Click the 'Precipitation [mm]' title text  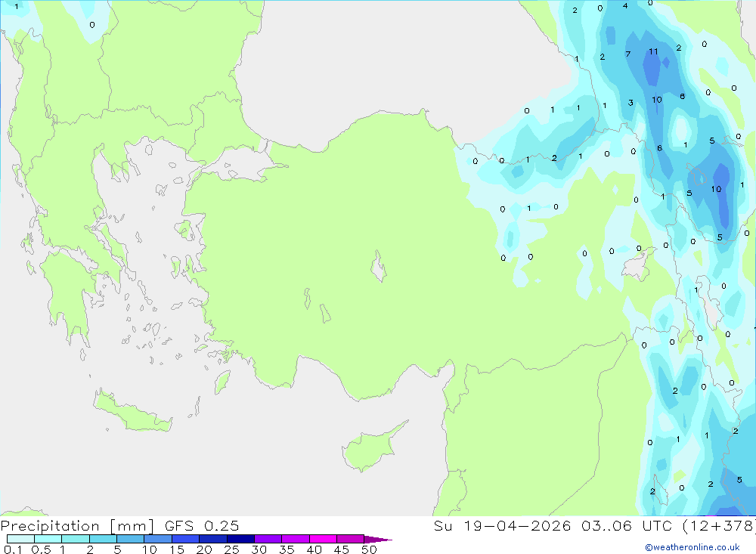(x=77, y=525)
